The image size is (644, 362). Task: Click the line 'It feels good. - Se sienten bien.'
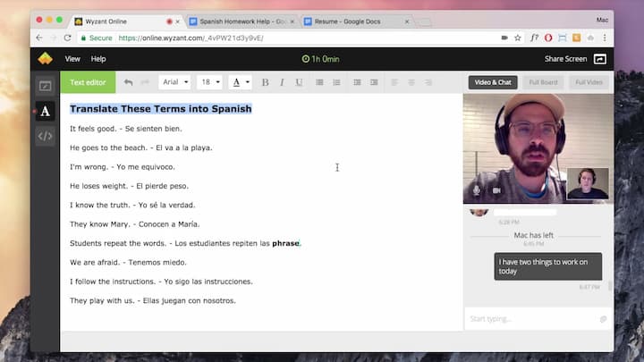pos(126,129)
